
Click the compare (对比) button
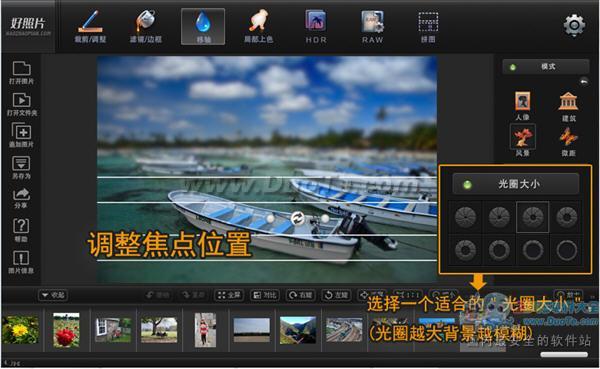[x=264, y=295]
